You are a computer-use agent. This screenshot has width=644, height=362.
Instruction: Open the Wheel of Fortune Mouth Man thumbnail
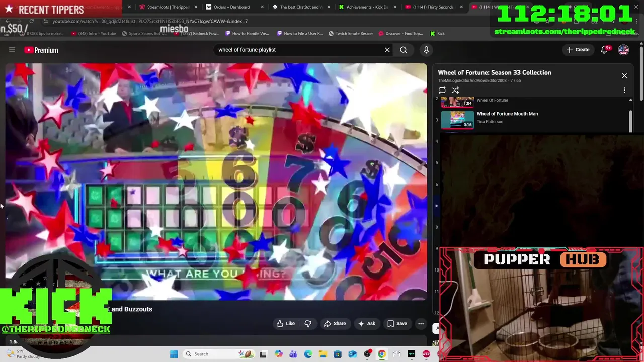point(457,120)
